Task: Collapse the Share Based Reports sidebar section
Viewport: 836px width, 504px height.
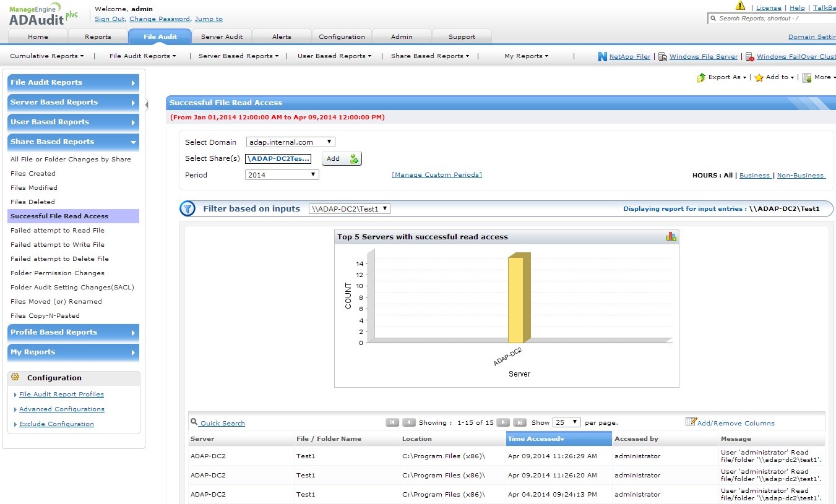Action: point(73,142)
